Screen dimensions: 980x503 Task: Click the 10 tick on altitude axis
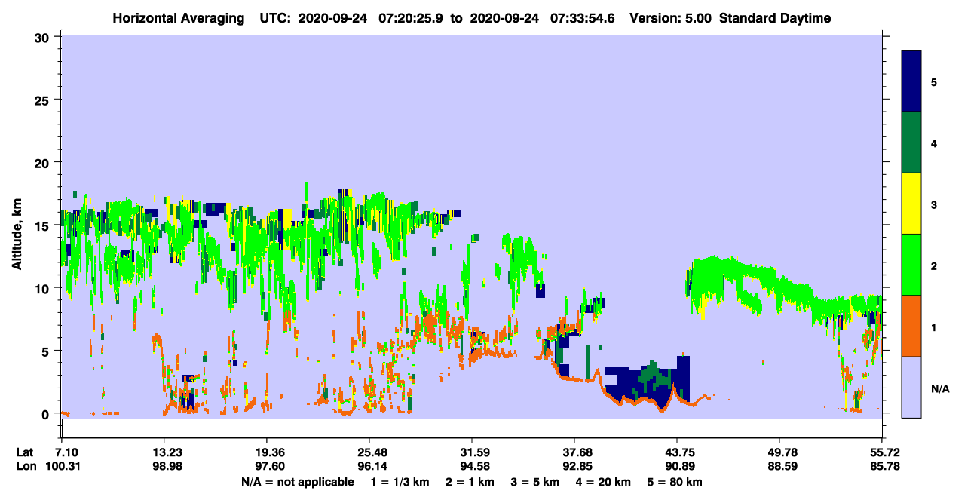44,288
